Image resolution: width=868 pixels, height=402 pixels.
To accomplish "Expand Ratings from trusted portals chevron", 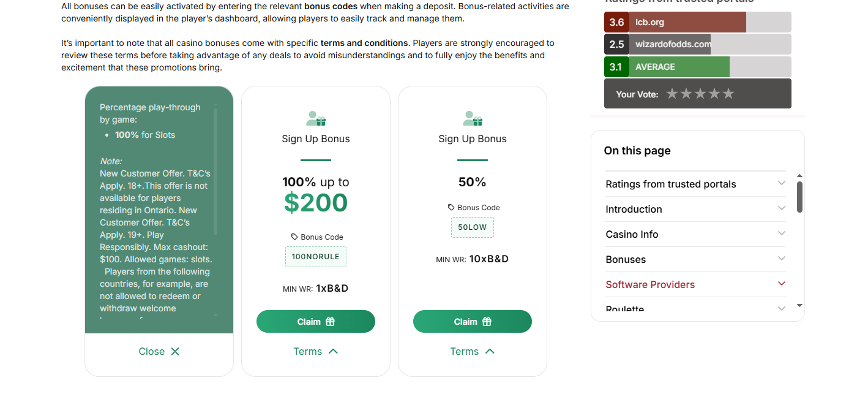I will point(781,183).
